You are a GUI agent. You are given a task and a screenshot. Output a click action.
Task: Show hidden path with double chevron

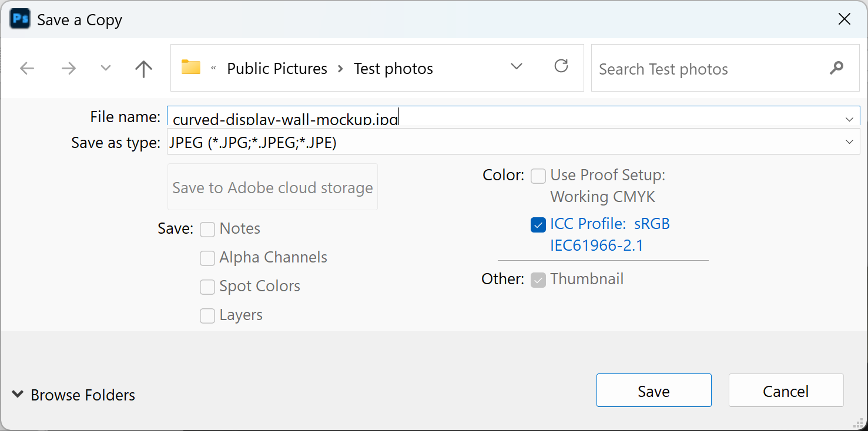(213, 69)
